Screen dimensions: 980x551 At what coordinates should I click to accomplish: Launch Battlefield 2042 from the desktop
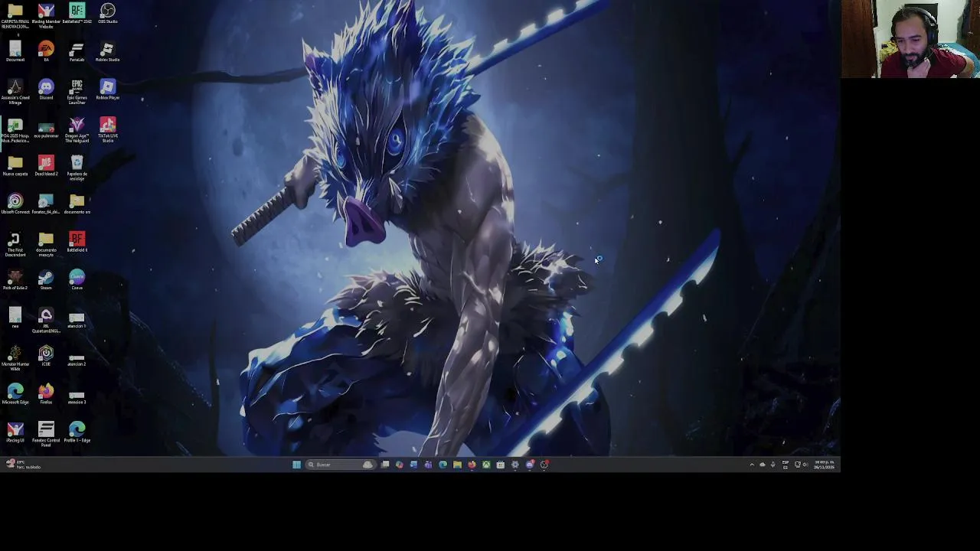[x=77, y=13]
